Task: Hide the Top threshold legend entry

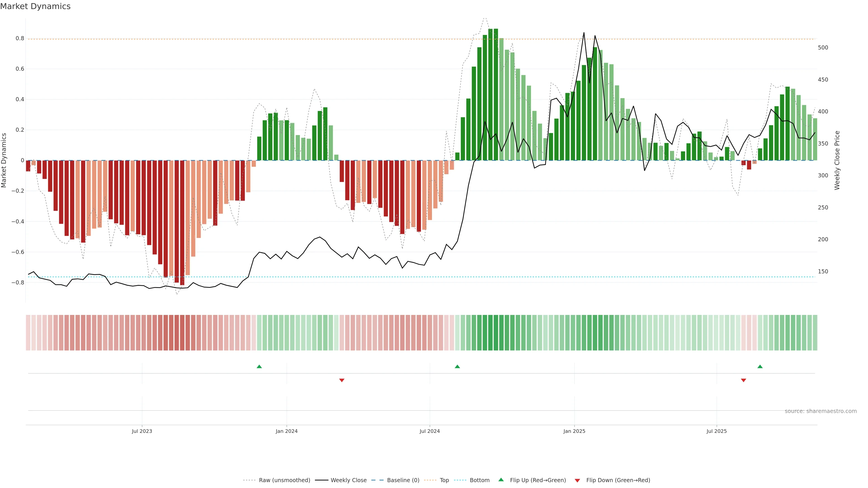Action: coord(444,480)
